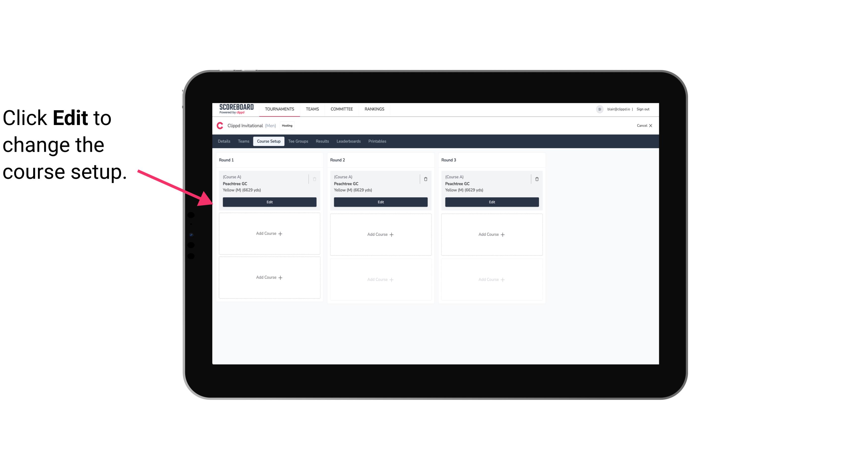Click the Course Setup tab

tap(268, 141)
